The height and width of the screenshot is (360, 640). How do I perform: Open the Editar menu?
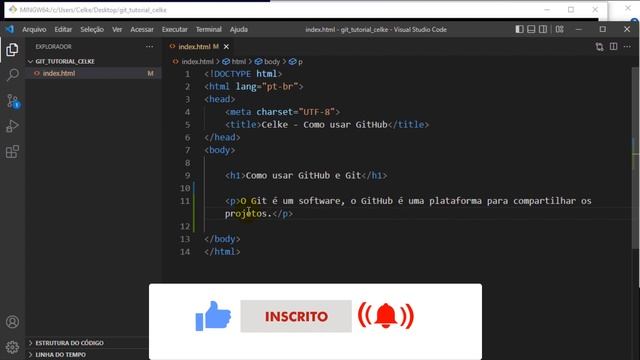coord(63,29)
